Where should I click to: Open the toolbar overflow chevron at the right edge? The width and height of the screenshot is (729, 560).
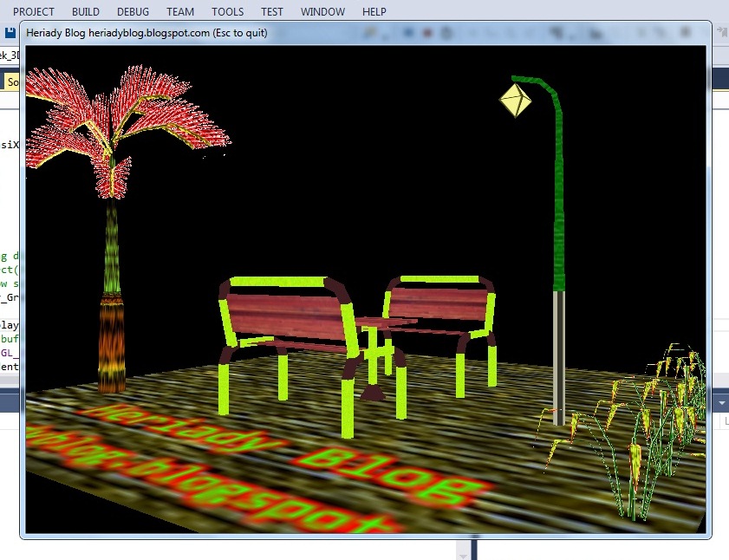720,31
